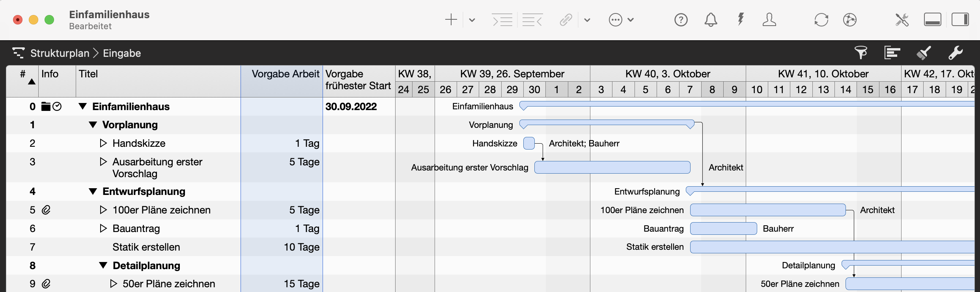Select the Statik erstellen Gantt bar
980x292 pixels.
coord(832,247)
